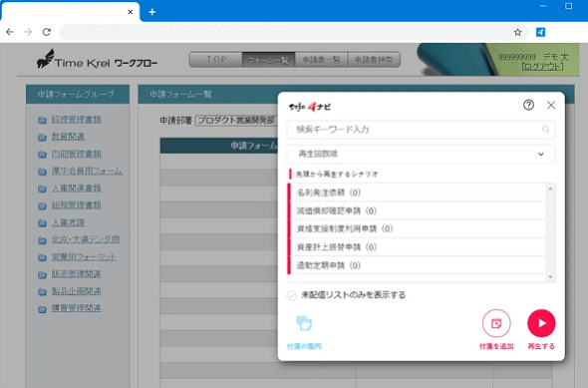Toggle 未配信リストのみを表示する checkbox
The image size is (588, 388).
tap(292, 295)
